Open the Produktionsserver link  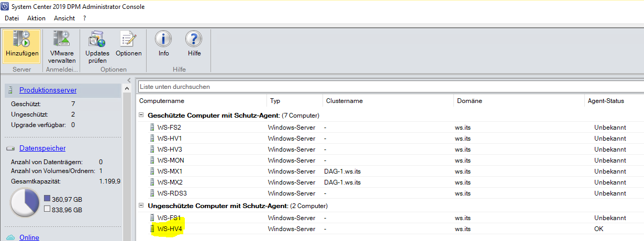[x=48, y=90]
